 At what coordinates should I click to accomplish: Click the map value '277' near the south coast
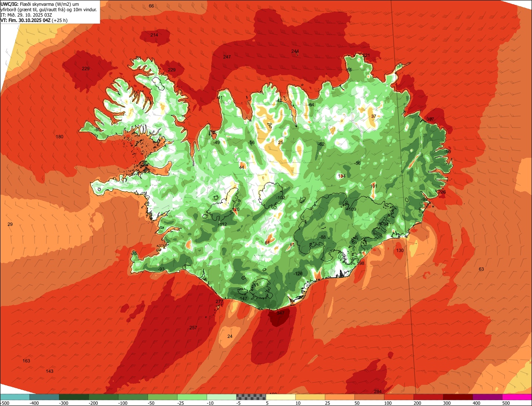click(219, 301)
